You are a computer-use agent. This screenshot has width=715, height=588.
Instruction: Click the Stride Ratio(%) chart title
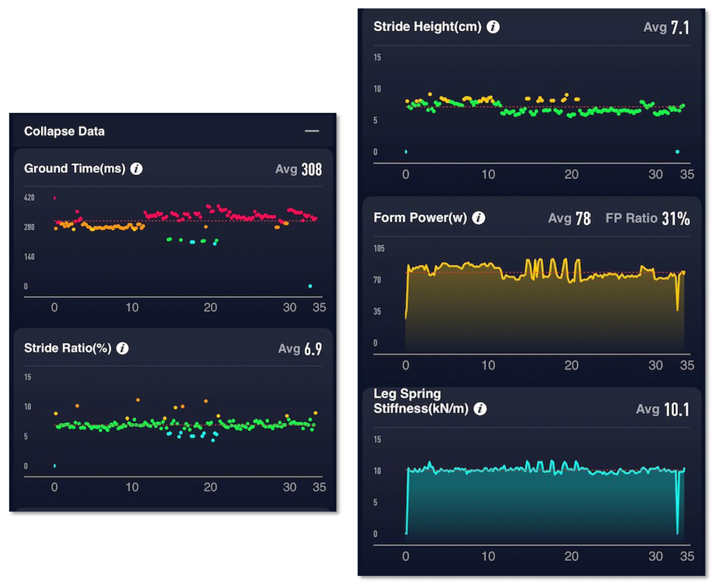[67, 348]
